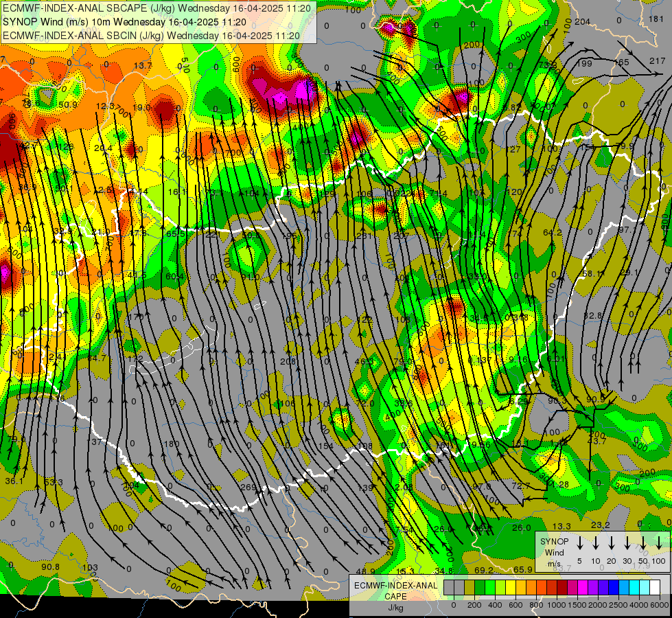Click the map value 204
The image size is (672, 618).
click(x=583, y=22)
